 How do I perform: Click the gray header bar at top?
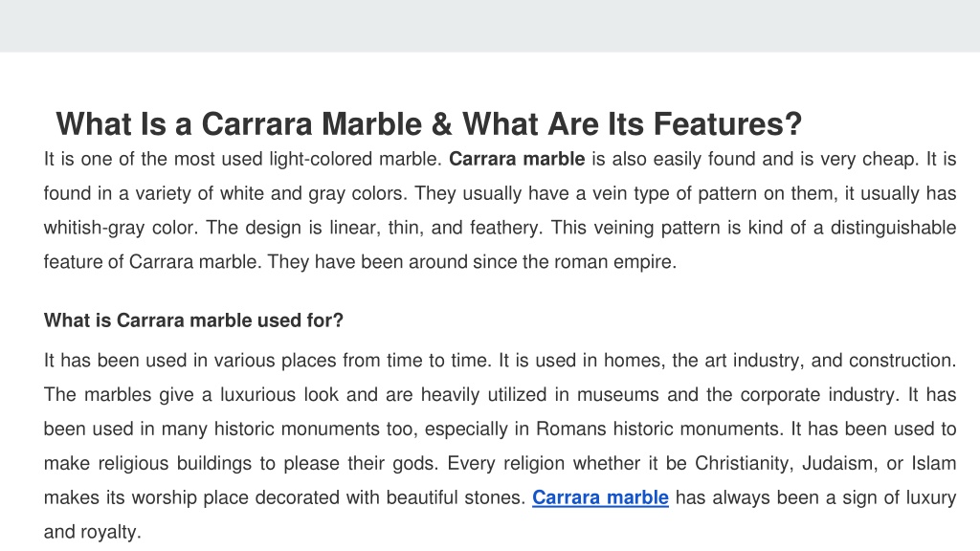tap(490, 26)
